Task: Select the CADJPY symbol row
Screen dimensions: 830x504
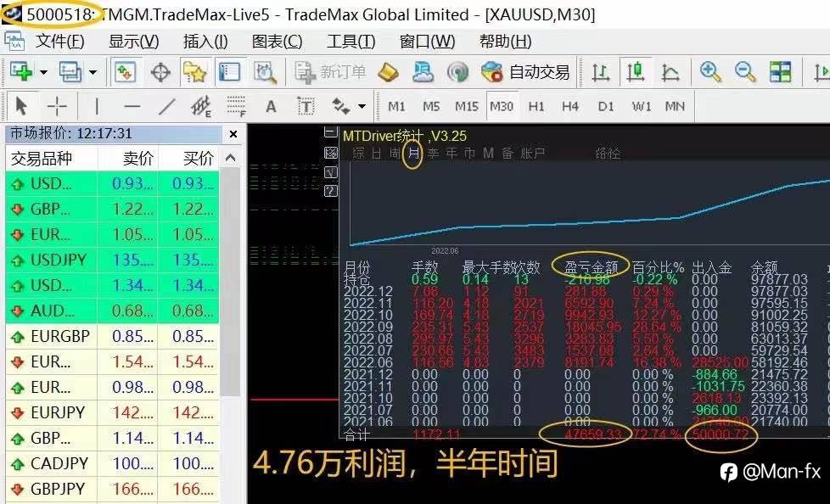Action: tap(112, 463)
